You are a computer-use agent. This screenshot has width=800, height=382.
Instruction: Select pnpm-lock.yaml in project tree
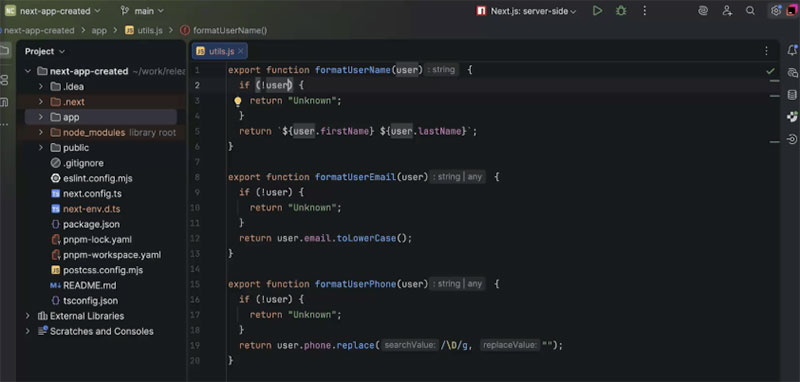point(91,240)
